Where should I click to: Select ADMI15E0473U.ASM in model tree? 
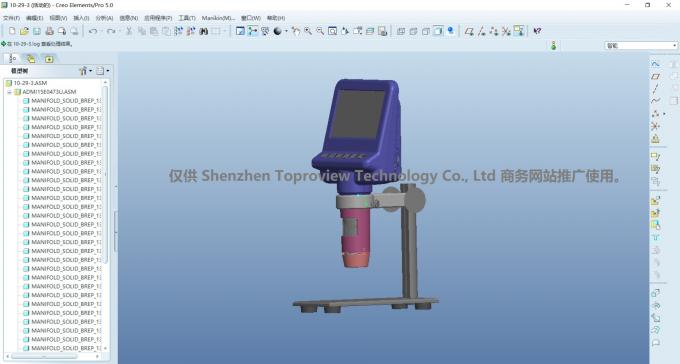tap(49, 92)
